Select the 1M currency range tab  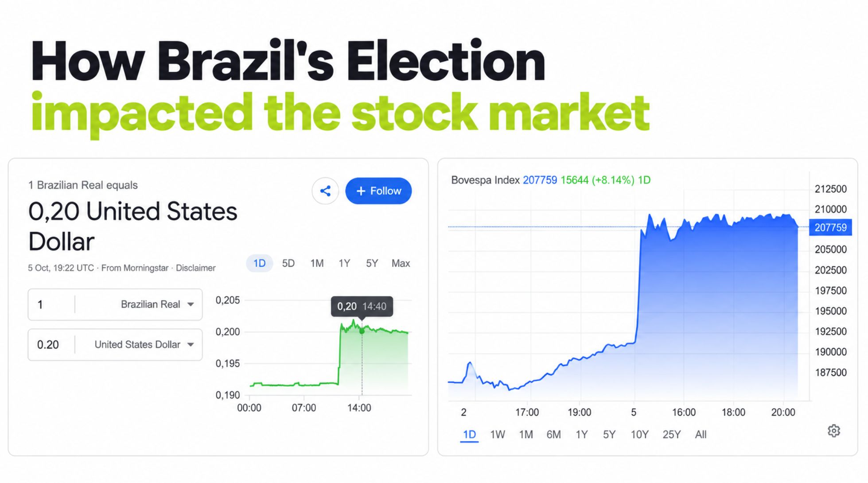click(317, 263)
